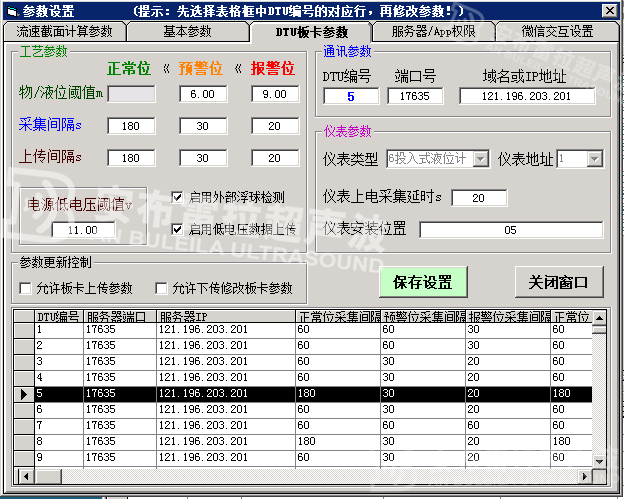
Task: Open the 微信交互设置 tab
Action: click(x=557, y=31)
